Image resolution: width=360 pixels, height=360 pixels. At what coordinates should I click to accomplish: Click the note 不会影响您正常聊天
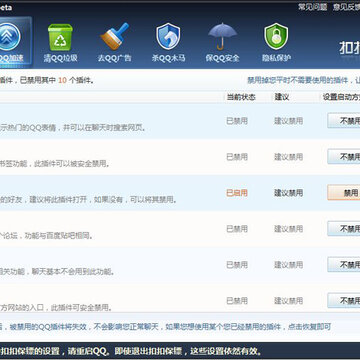click(x=127, y=326)
